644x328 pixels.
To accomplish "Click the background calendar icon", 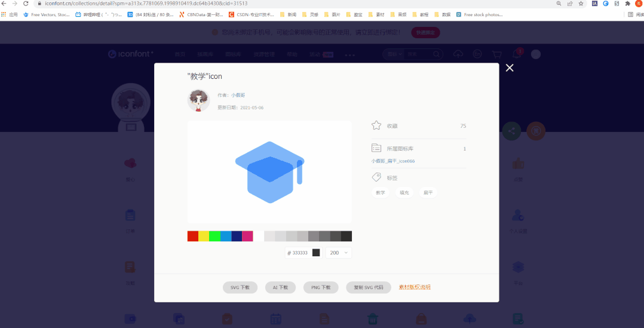I will 275,319.
